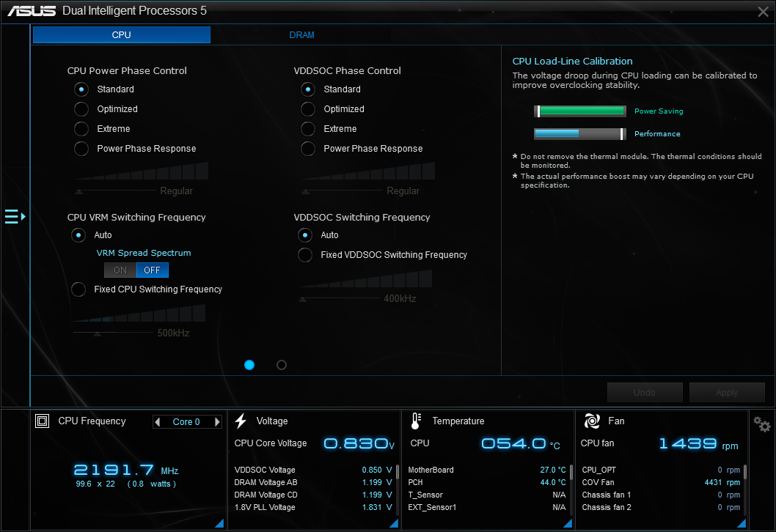Screen dimensions: 776x532
Task: Click the Core 0 selector label
Action: 186,422
